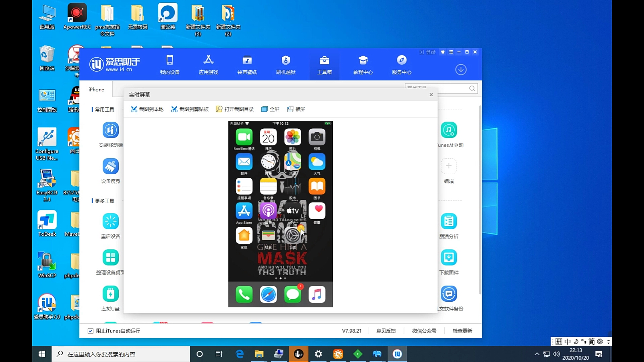The height and width of the screenshot is (362, 644).
Task: Click the Music icon in the dock
Action: click(x=317, y=294)
